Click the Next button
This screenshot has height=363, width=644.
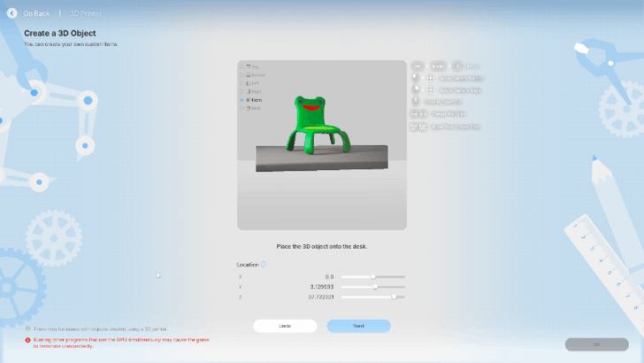point(358,326)
